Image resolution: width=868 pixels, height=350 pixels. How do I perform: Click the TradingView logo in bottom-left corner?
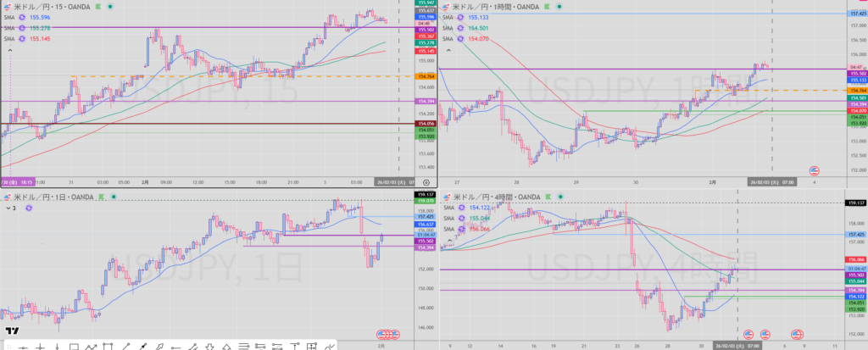click(x=12, y=331)
